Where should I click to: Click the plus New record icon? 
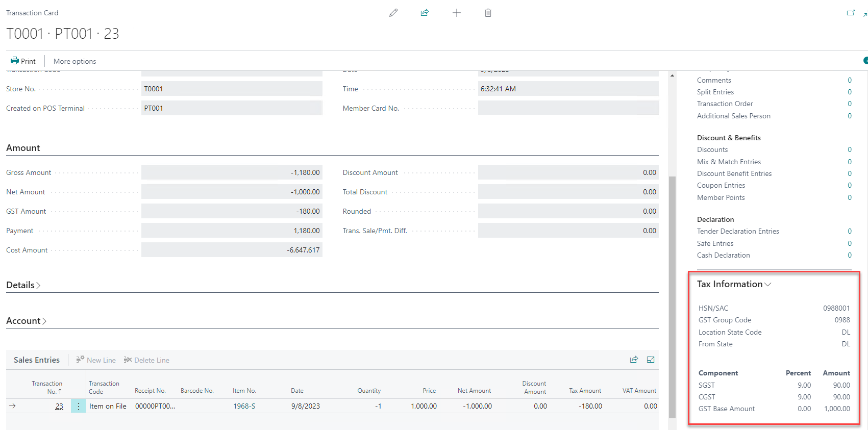pos(457,13)
